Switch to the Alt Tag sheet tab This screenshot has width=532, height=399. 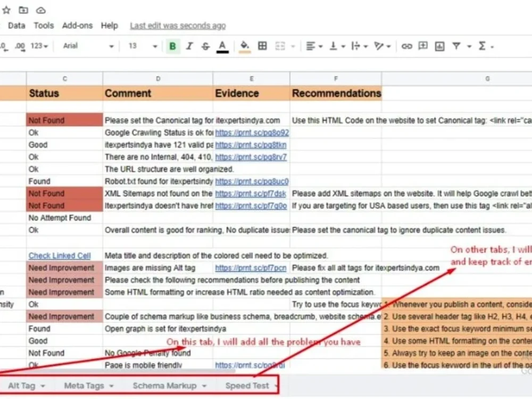pyautogui.click(x=21, y=386)
